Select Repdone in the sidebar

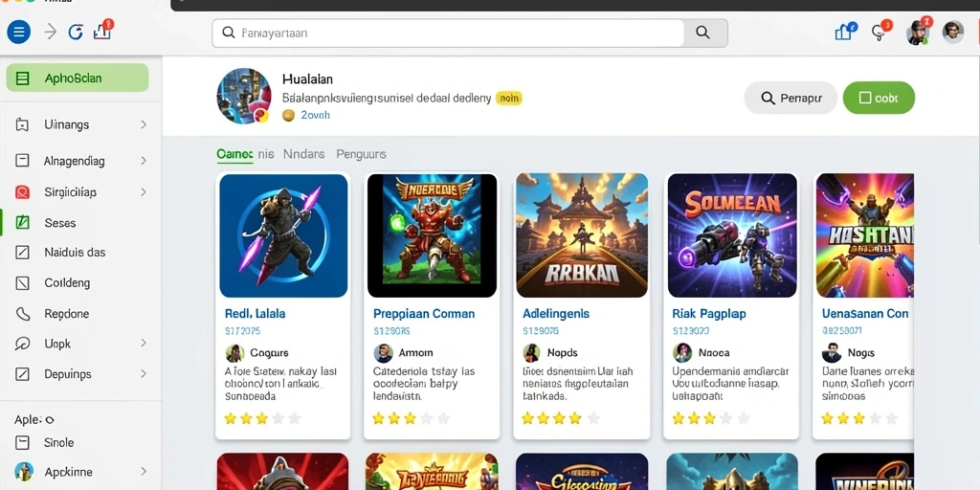point(81,314)
